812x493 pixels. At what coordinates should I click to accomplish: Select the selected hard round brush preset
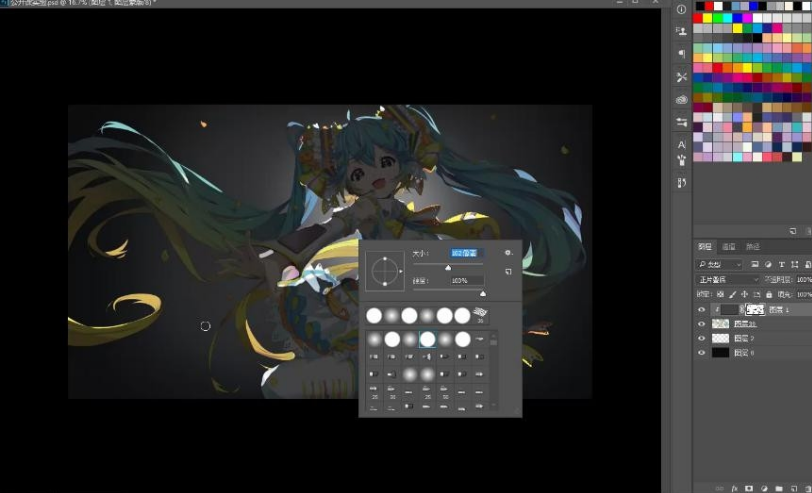(x=427, y=339)
